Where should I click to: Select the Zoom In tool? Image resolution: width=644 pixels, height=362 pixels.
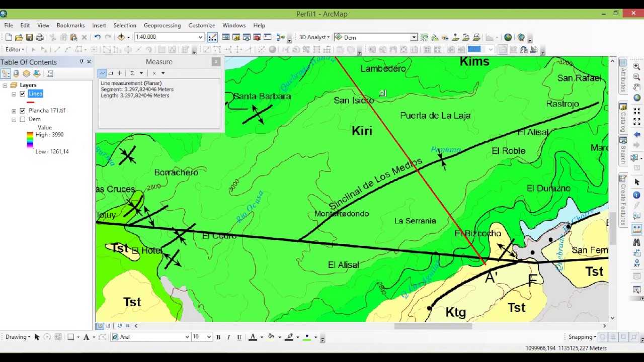tap(636, 66)
